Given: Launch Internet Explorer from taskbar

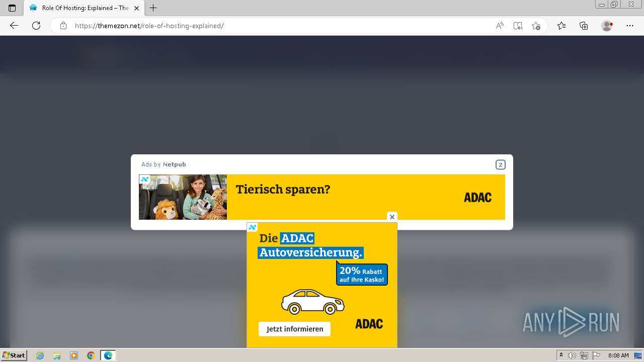Looking at the screenshot, I should tap(40, 355).
